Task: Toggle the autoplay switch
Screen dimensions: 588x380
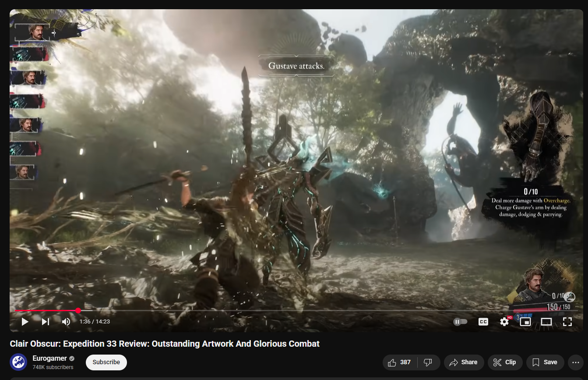Action: [460, 322]
